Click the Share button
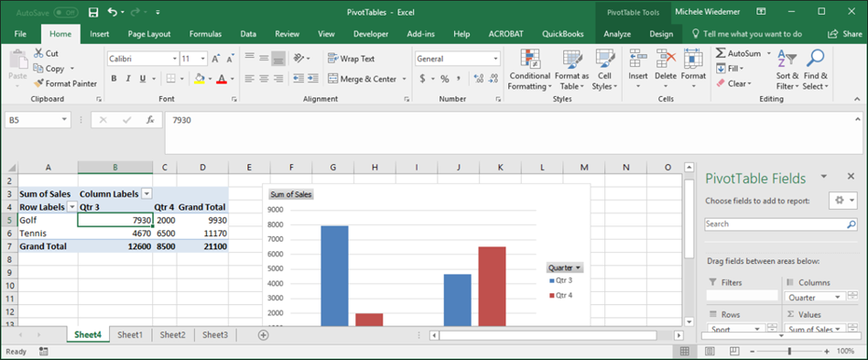This screenshot has height=360, width=868. [845, 34]
